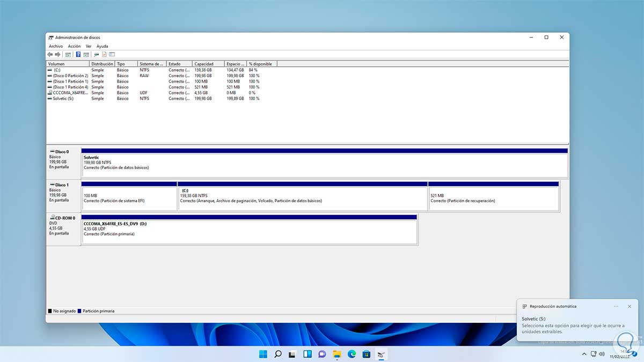Click the 134,47 GB free space cell
This screenshot has width=644, height=362.
pos(235,70)
